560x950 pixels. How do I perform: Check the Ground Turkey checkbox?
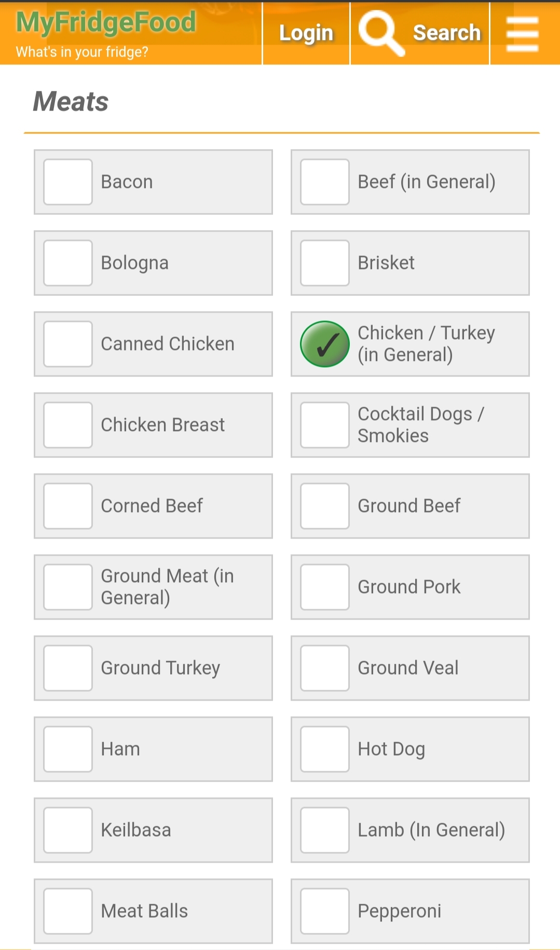(68, 668)
